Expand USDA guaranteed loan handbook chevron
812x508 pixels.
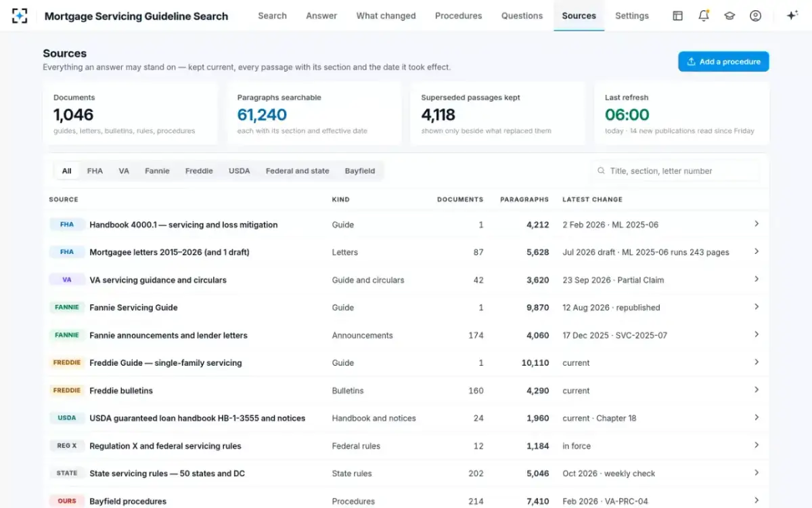757,418
